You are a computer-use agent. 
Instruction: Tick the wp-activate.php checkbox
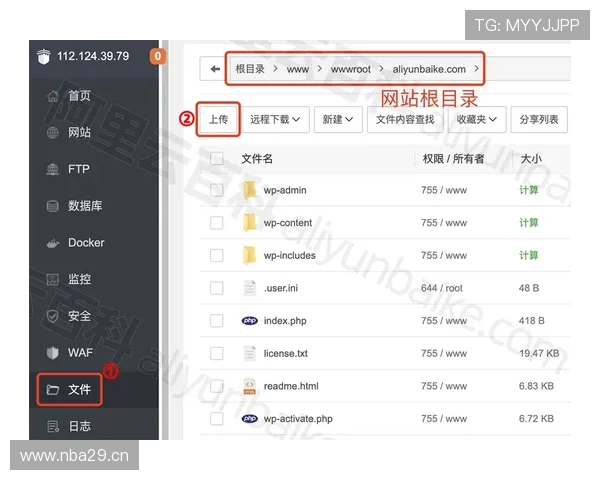[217, 418]
